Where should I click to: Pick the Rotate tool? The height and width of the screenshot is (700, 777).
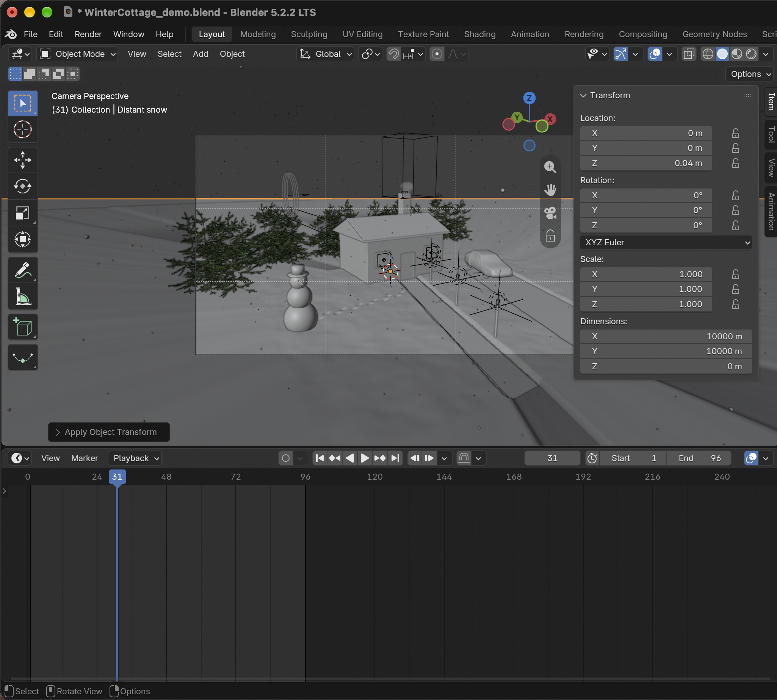point(23,187)
